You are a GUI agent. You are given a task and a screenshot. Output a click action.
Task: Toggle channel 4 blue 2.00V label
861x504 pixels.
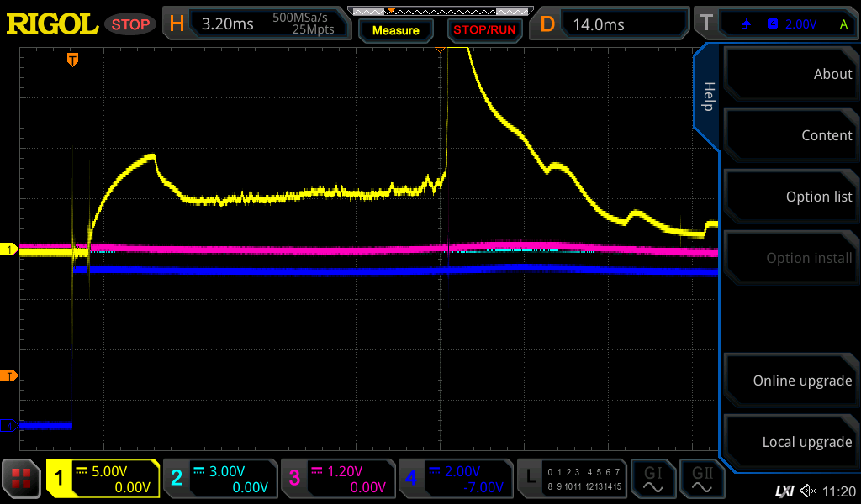456,479
